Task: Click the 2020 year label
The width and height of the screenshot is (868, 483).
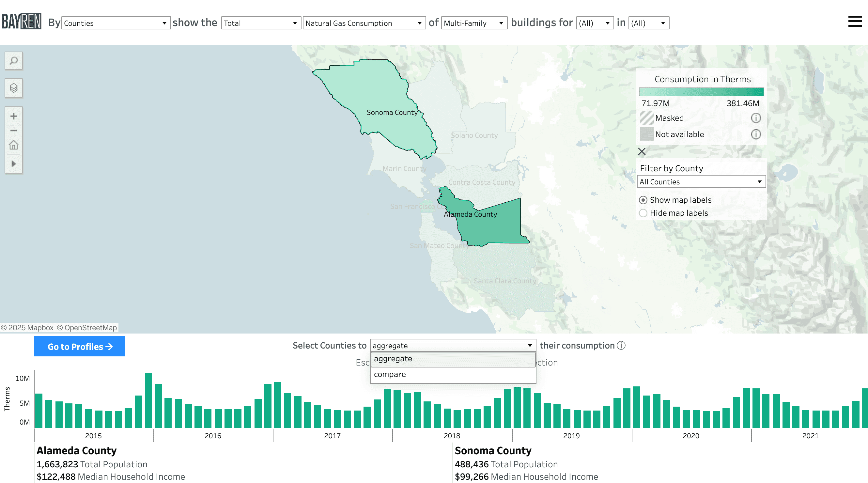Action: point(691,435)
